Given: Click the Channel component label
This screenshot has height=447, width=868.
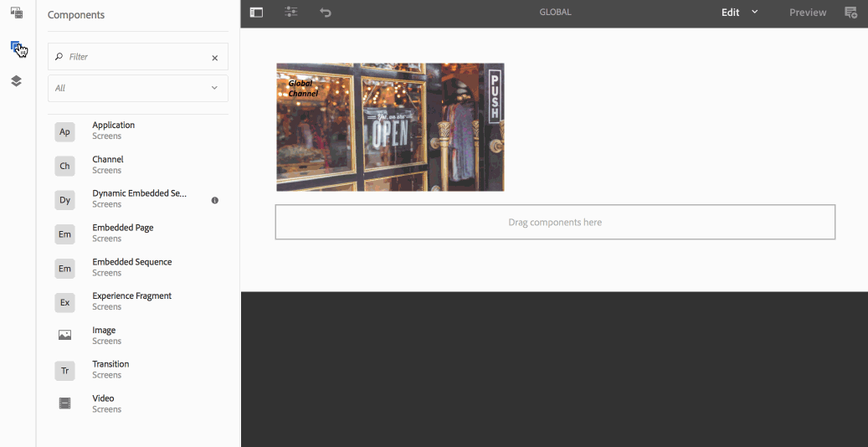Looking at the screenshot, I should (x=108, y=160).
